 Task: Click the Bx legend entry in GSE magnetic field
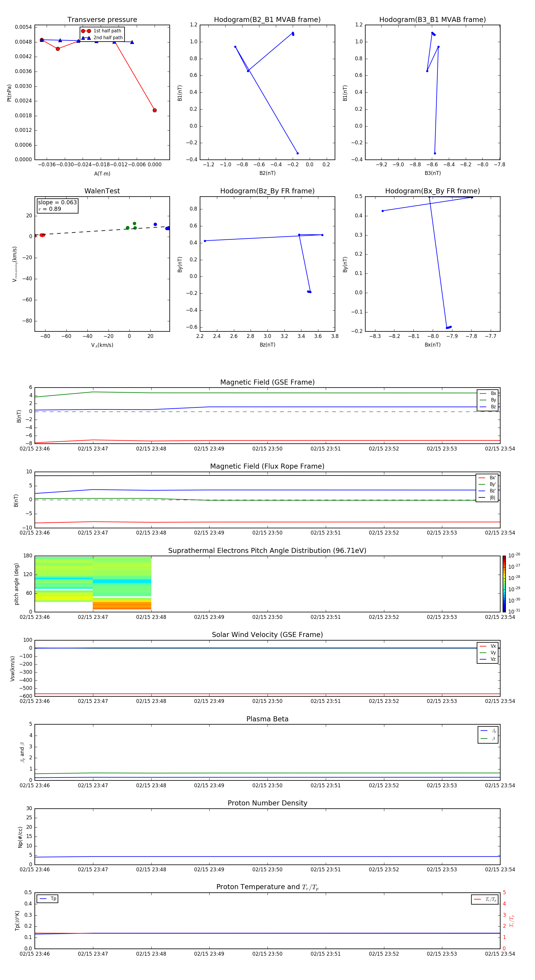point(488,393)
